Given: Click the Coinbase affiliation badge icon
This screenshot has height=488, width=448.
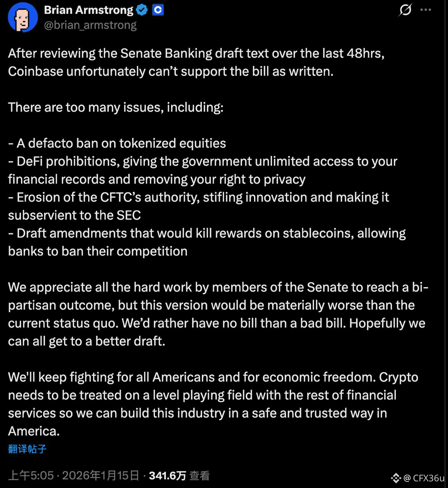Looking at the screenshot, I should [x=158, y=10].
